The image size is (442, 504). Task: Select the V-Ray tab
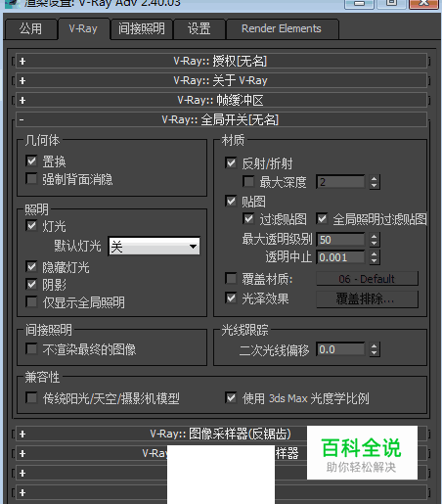[x=83, y=29]
